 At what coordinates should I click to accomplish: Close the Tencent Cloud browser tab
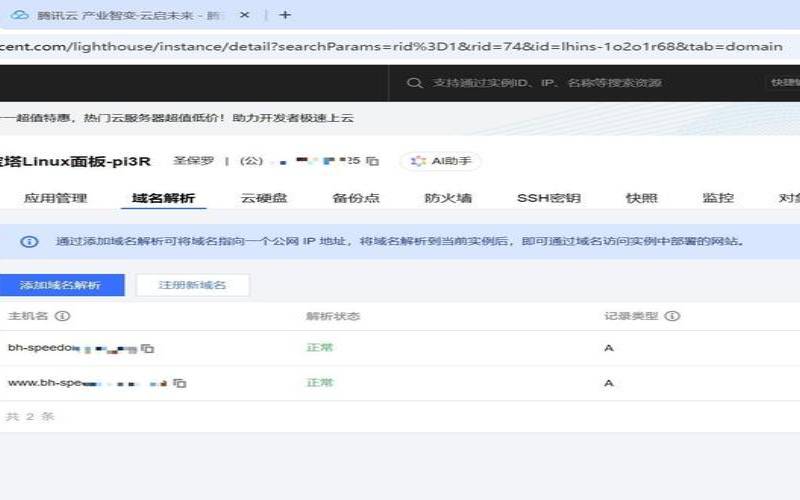click(x=244, y=15)
